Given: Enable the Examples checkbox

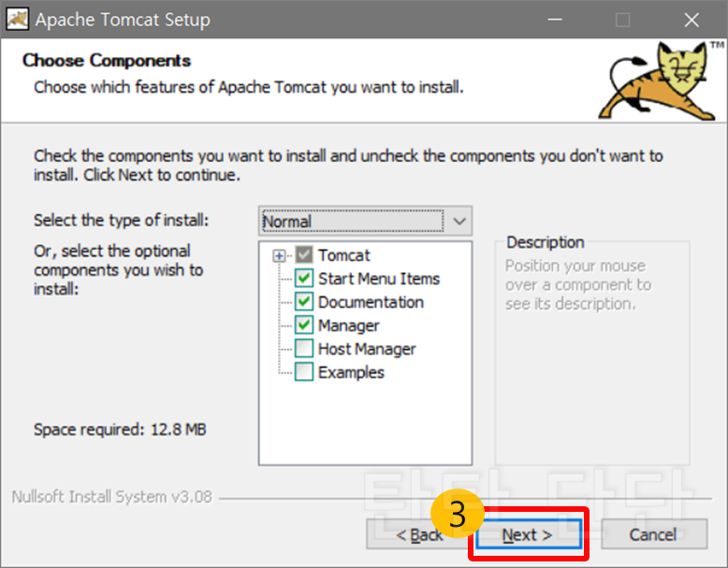Looking at the screenshot, I should [x=304, y=372].
